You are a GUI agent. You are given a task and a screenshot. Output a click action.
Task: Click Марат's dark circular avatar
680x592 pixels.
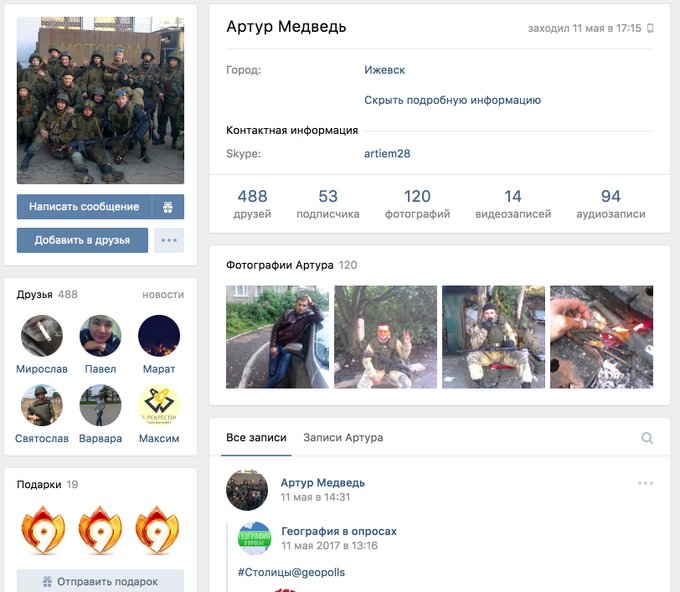[159, 336]
